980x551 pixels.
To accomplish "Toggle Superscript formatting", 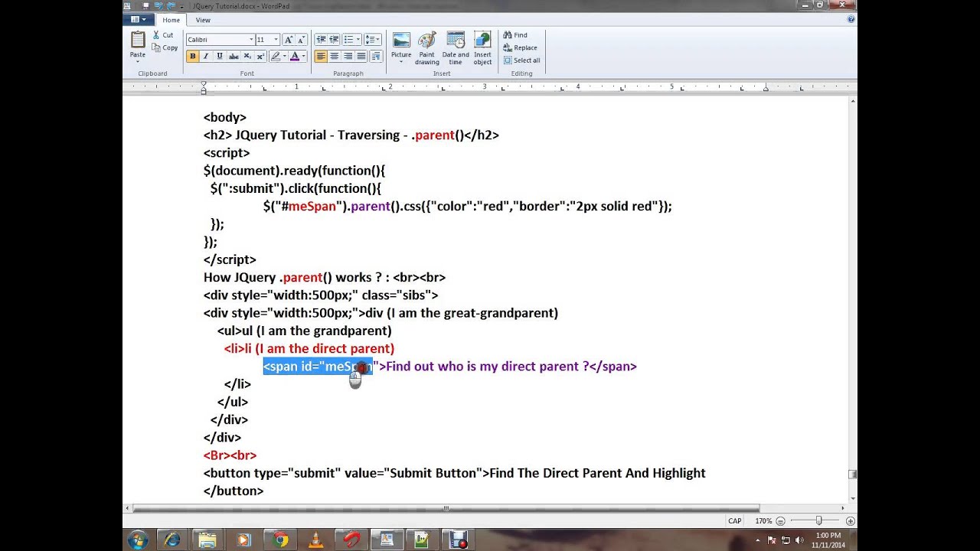I will point(260,57).
